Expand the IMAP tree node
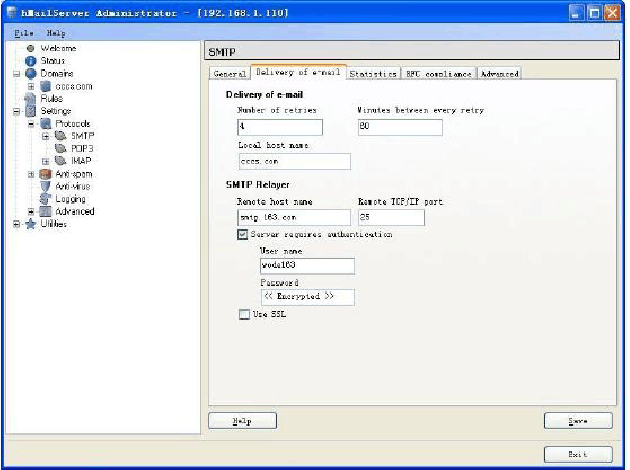This screenshot has width=630, height=470. 45,161
